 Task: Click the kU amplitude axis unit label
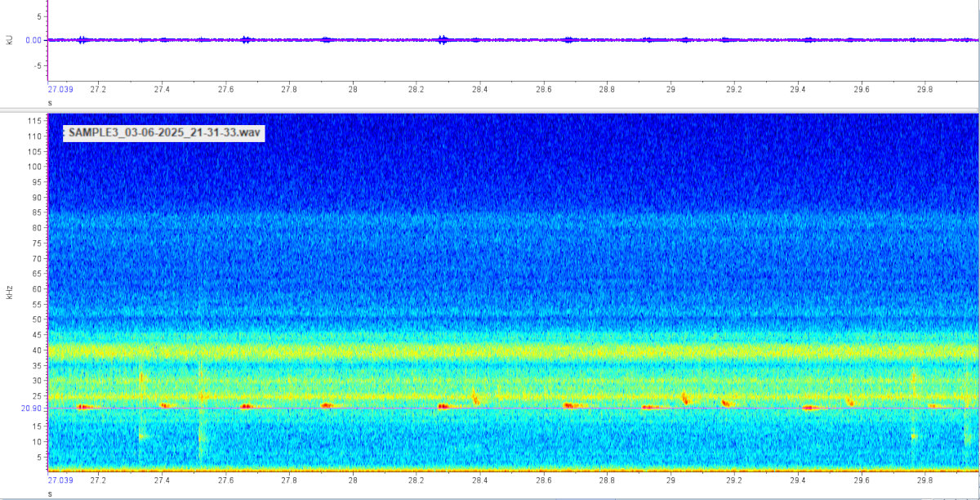(10, 38)
